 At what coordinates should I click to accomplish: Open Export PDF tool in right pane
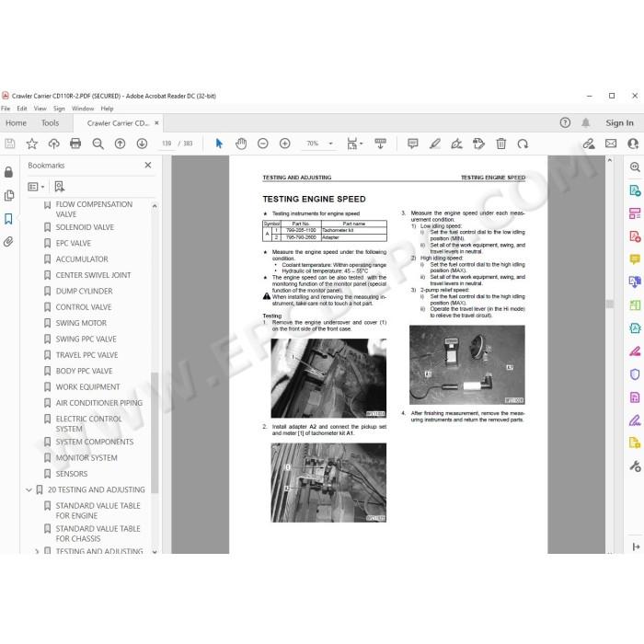[x=635, y=190]
